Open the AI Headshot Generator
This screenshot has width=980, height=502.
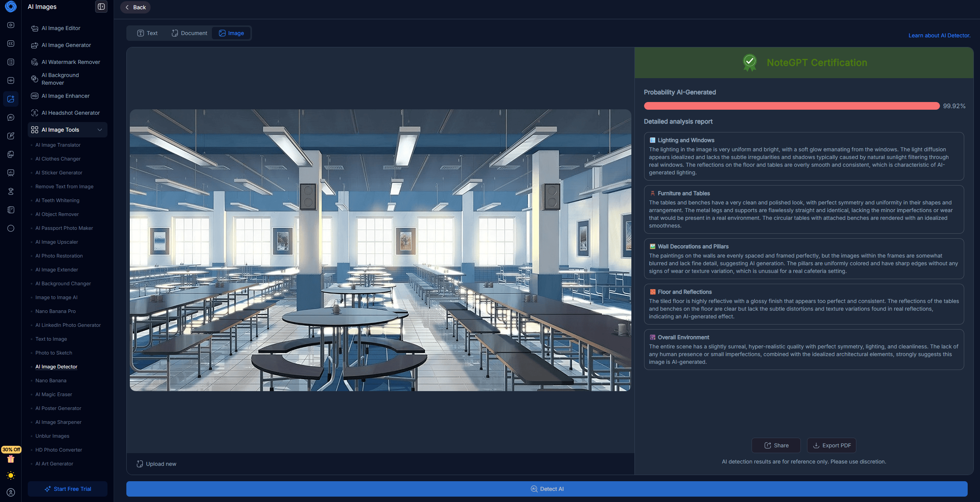70,113
